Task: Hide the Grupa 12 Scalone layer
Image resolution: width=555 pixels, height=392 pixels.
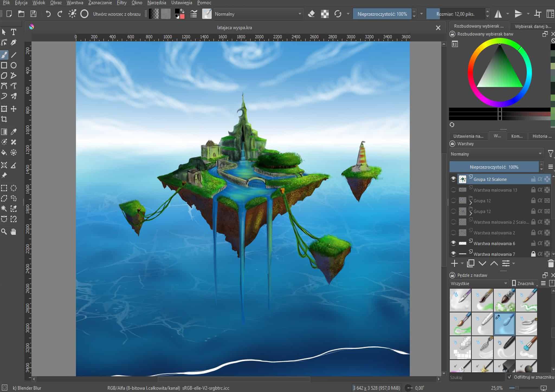Action: [x=453, y=179]
